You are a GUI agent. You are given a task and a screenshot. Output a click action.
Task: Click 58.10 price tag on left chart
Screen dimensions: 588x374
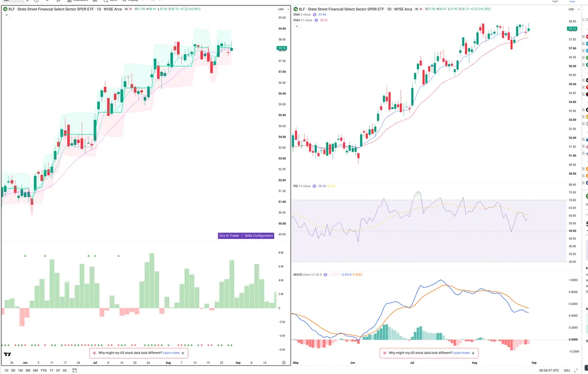pos(282,48)
